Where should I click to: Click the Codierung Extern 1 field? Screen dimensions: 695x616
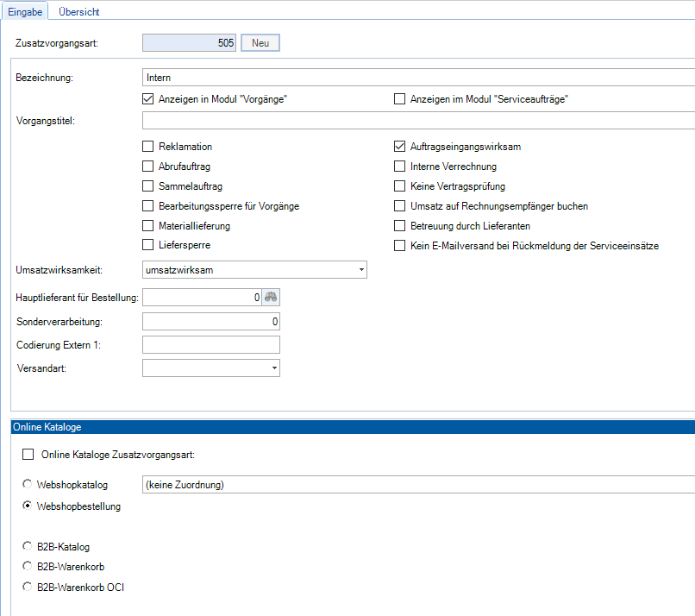[x=211, y=345]
